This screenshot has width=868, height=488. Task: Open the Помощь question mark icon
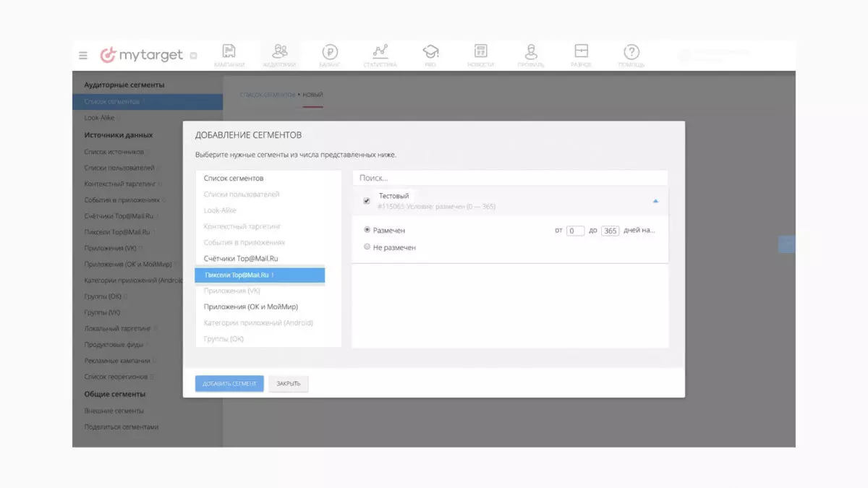coord(631,51)
